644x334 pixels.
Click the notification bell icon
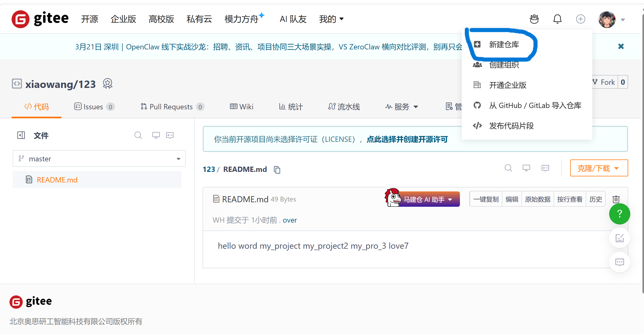point(557,19)
